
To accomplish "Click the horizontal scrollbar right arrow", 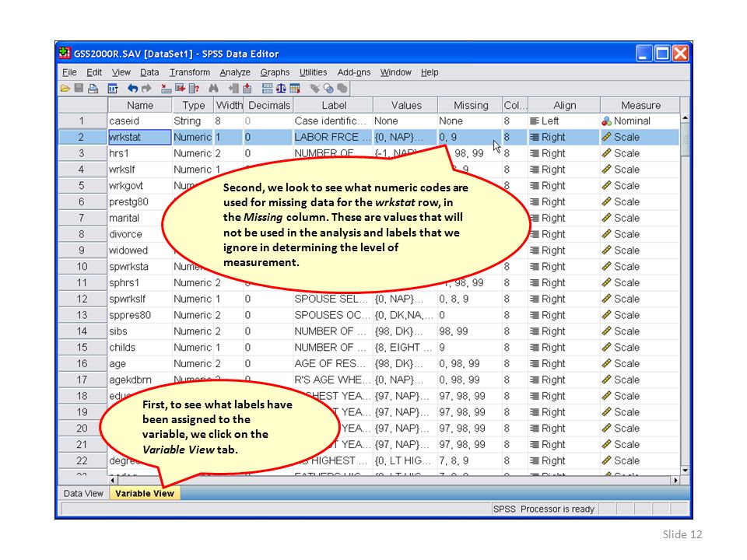I will (x=675, y=481).
